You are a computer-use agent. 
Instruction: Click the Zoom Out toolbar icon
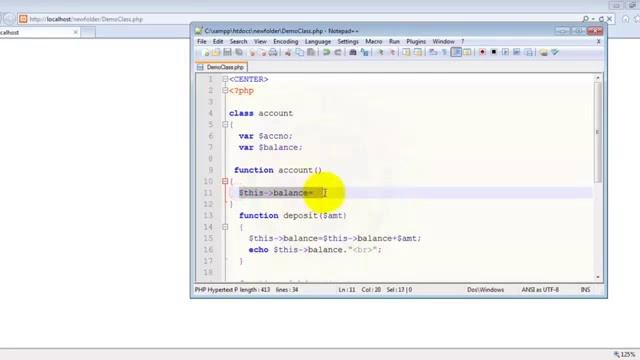(x=392, y=52)
